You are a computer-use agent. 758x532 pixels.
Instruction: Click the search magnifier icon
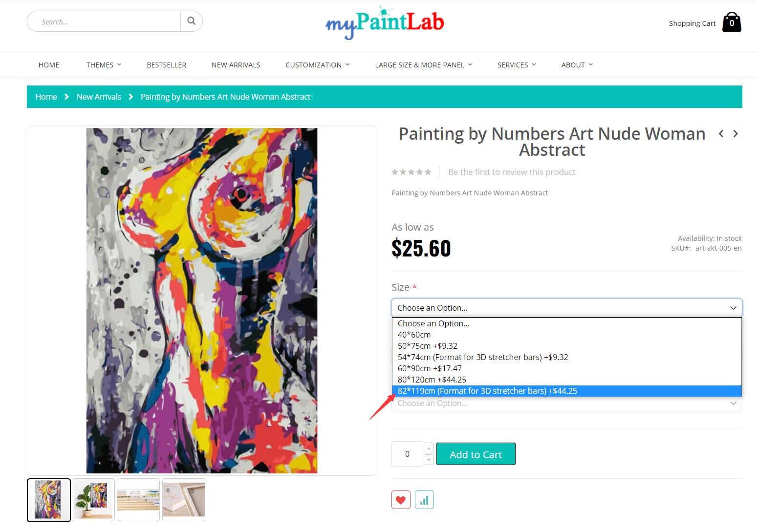pos(191,21)
